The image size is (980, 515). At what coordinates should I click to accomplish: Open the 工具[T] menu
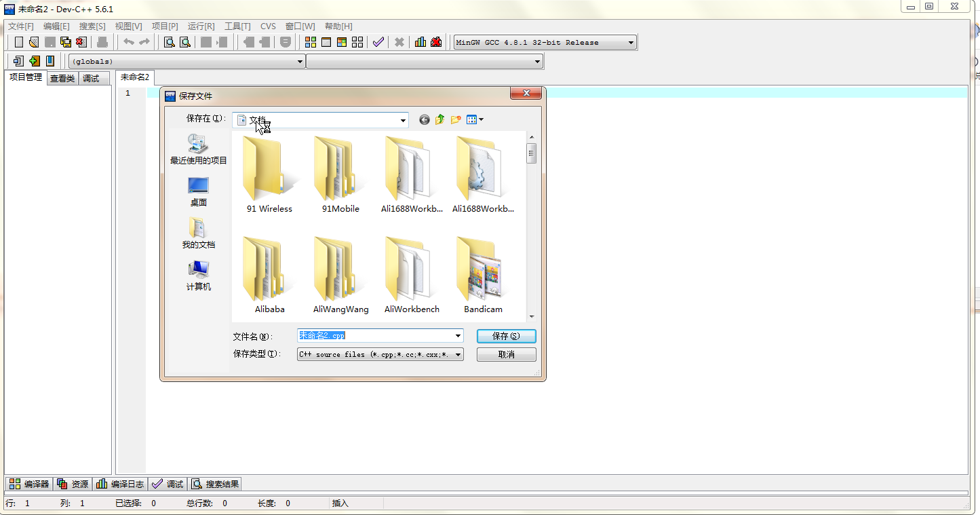coord(237,26)
